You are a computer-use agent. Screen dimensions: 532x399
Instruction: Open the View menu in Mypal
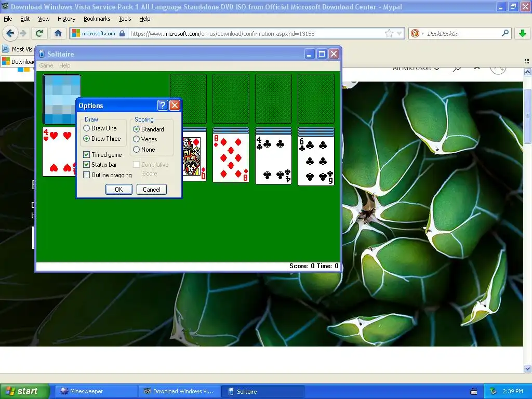[x=44, y=19]
